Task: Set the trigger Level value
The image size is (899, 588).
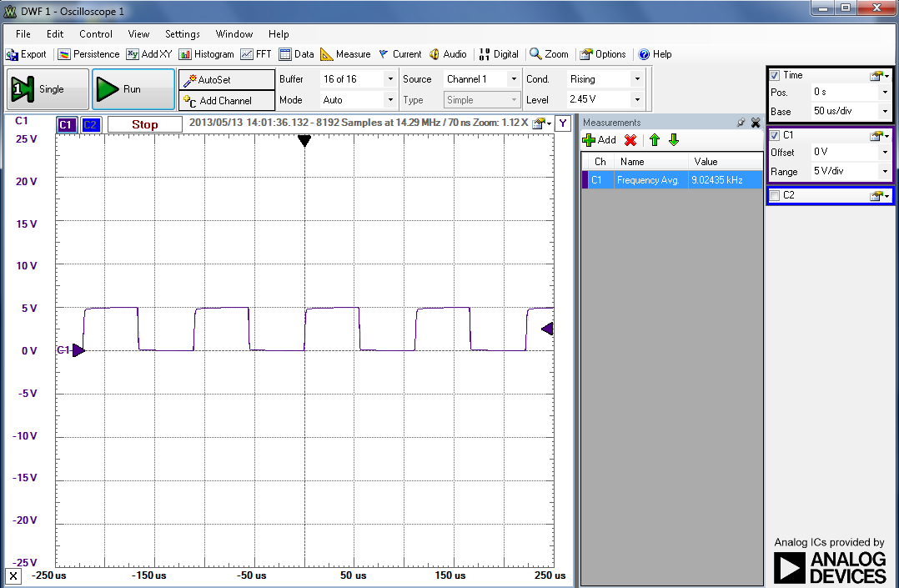Action: tap(606, 98)
